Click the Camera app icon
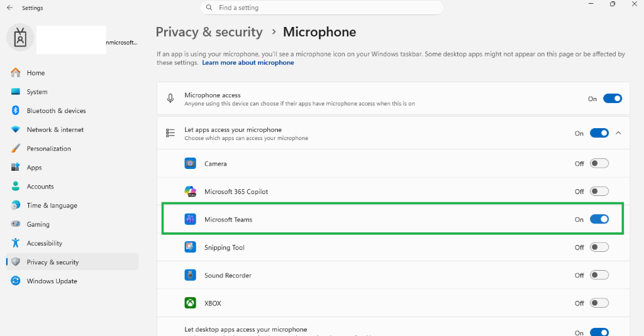644x336 pixels. (190, 163)
